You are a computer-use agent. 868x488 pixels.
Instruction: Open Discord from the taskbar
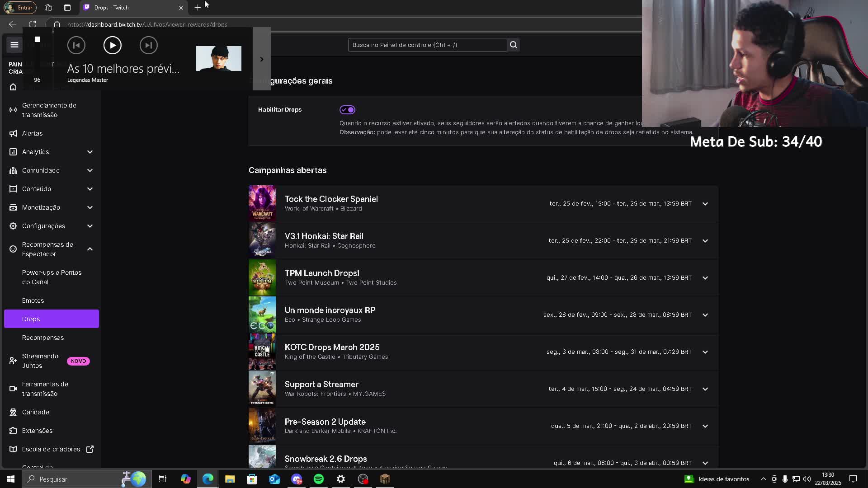click(x=297, y=479)
